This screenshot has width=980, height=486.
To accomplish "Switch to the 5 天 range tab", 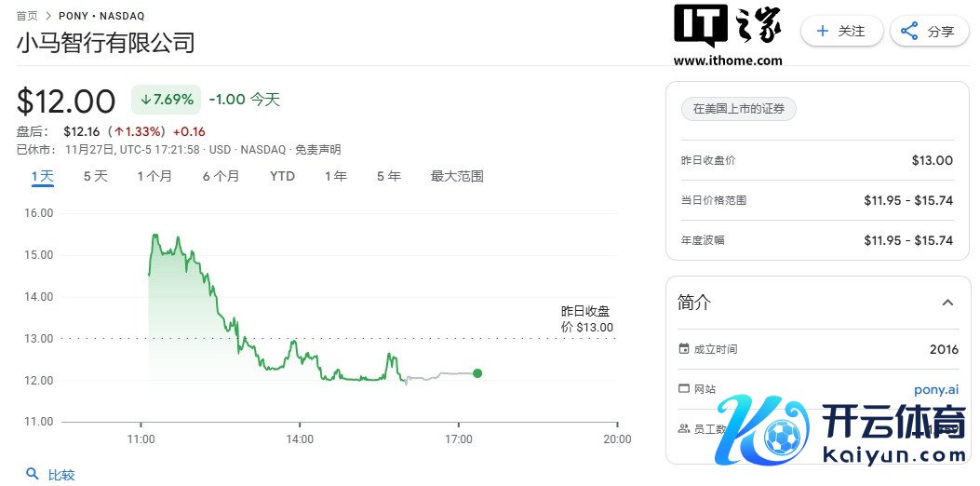I will pos(95,176).
